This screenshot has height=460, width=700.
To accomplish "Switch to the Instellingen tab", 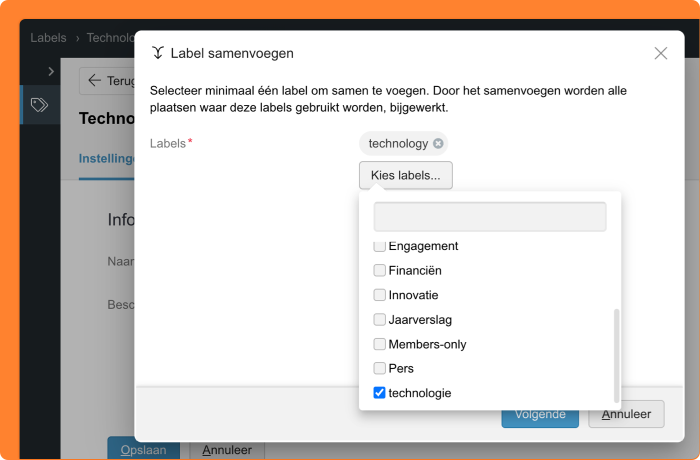I will click(x=106, y=159).
